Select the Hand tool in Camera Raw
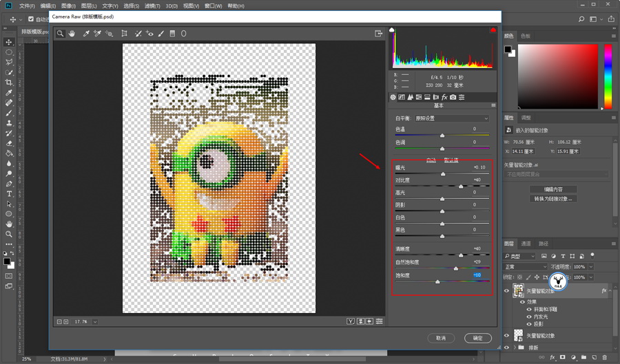Image resolution: width=620 pixels, height=364 pixels. point(72,33)
